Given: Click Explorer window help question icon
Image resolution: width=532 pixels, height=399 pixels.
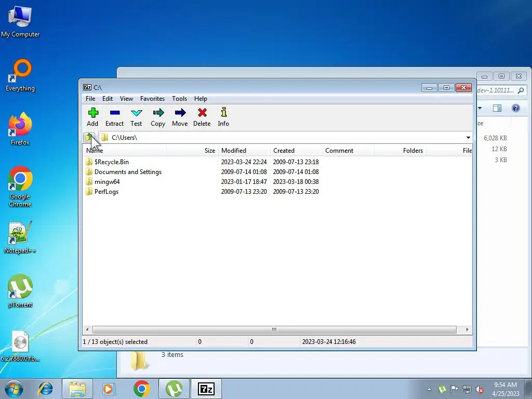Looking at the screenshot, I should (516, 108).
